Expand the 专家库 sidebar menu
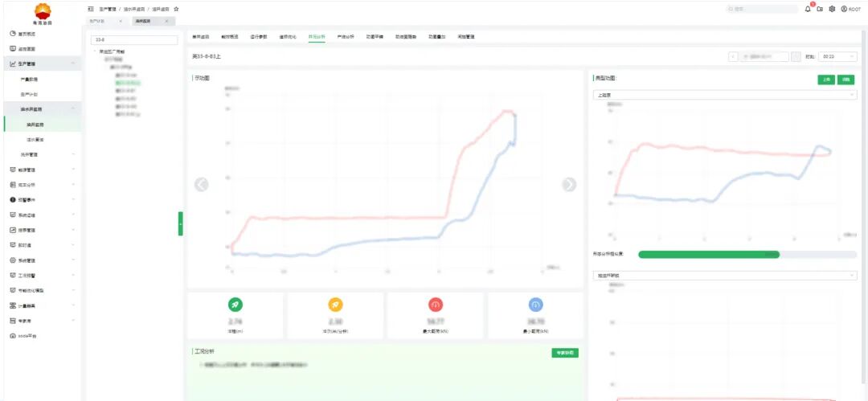The image size is (868, 401). tap(74, 321)
